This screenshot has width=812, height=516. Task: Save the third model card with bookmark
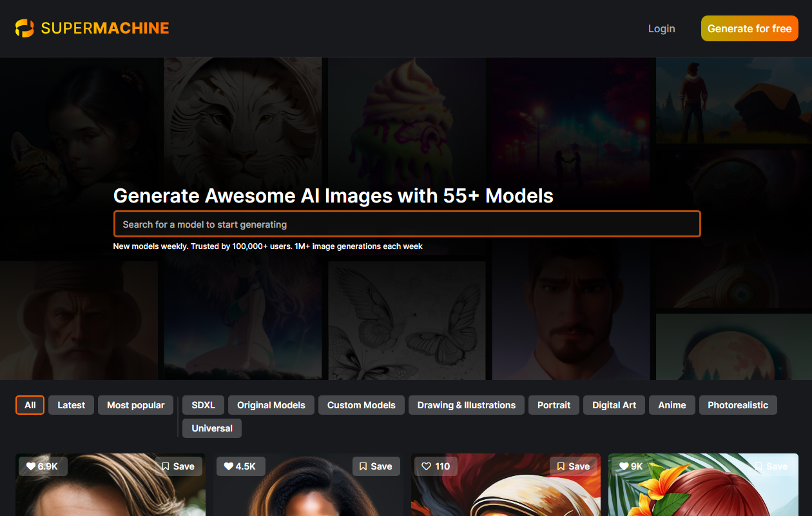(573, 466)
